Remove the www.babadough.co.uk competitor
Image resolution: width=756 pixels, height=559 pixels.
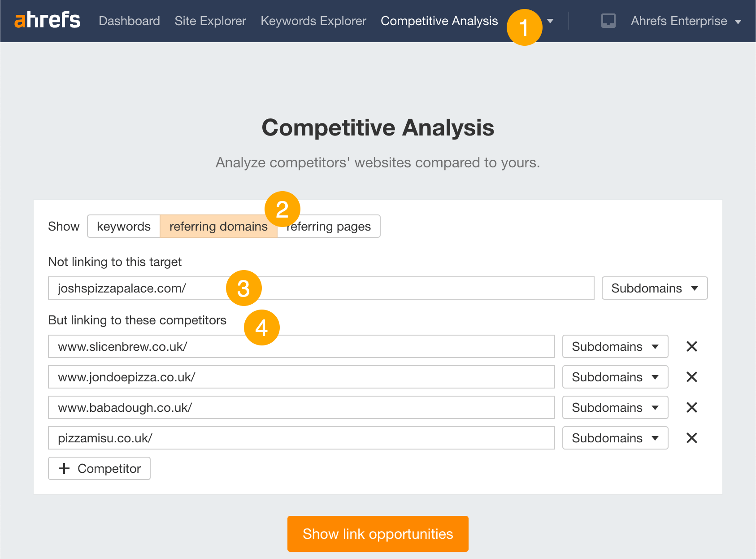(692, 407)
